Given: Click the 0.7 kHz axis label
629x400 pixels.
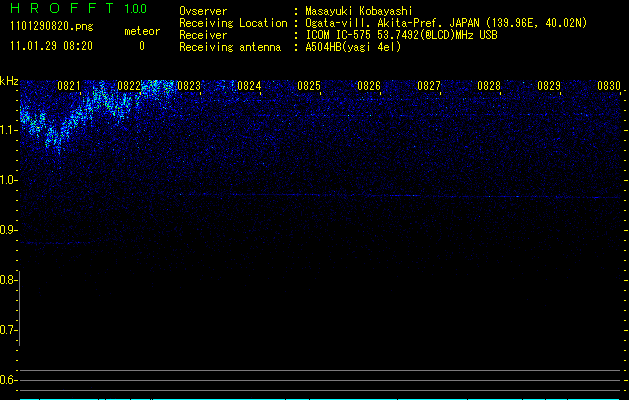Looking at the screenshot, I should 7,330.
